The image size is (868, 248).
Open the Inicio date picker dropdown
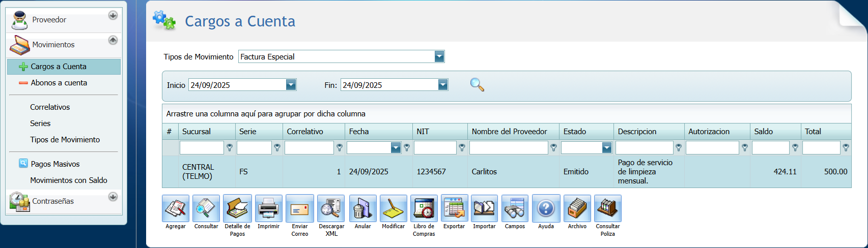[291, 85]
